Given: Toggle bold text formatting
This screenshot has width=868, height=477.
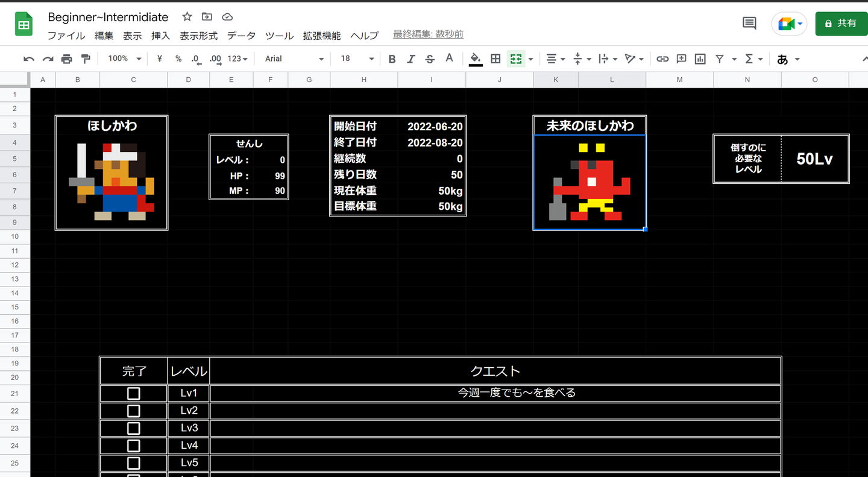Looking at the screenshot, I should (x=392, y=58).
